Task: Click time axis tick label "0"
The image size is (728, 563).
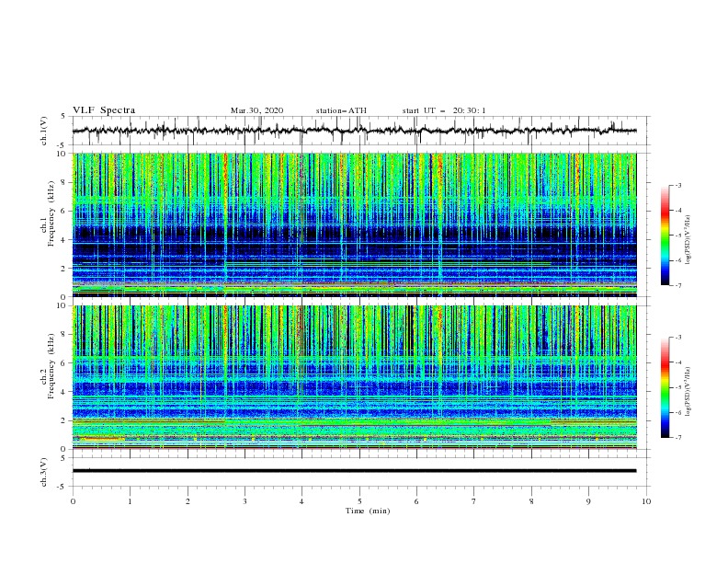Action: coord(73,501)
